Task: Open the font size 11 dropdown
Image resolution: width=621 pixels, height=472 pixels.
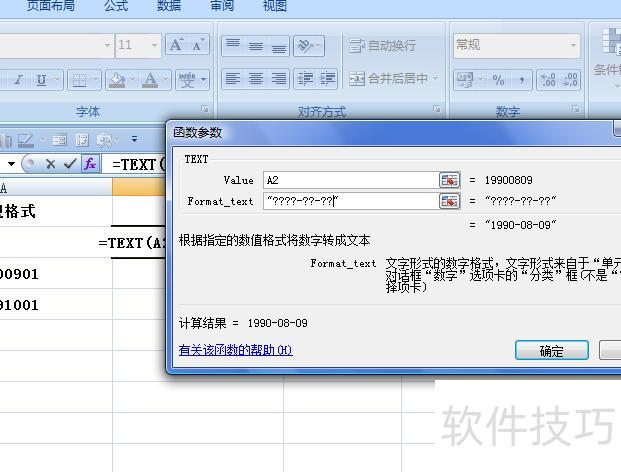Action: point(154,45)
